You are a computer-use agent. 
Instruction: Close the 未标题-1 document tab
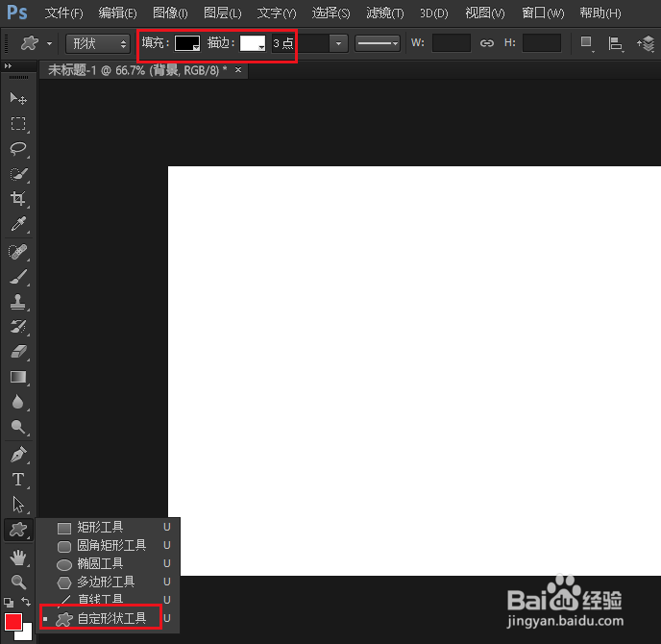[x=238, y=69]
